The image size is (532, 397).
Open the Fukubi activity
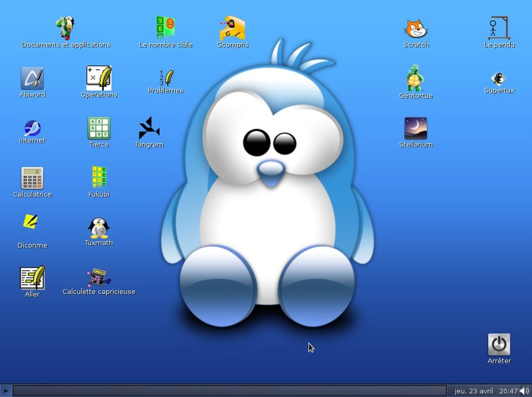point(99,178)
